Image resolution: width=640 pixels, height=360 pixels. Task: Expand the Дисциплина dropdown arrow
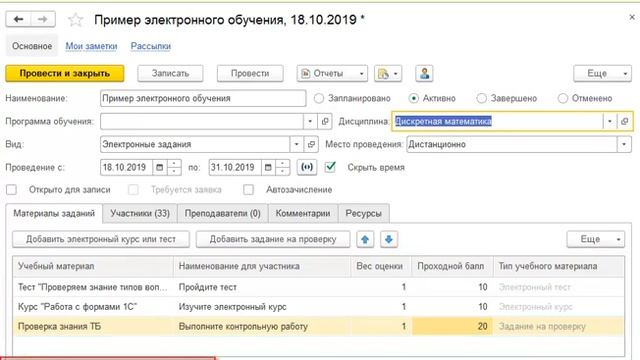point(610,121)
